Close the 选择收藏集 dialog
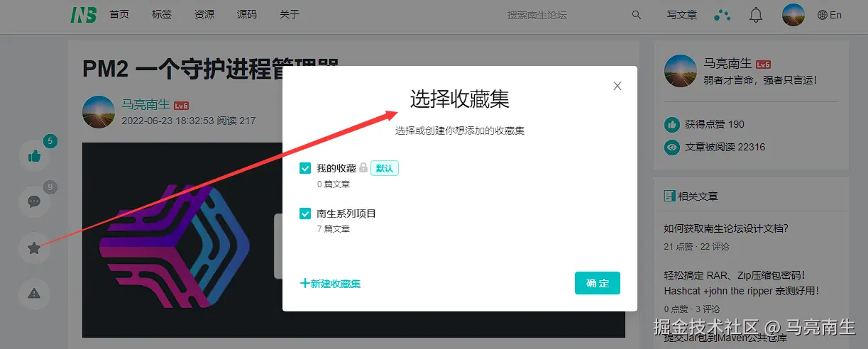 [x=617, y=86]
